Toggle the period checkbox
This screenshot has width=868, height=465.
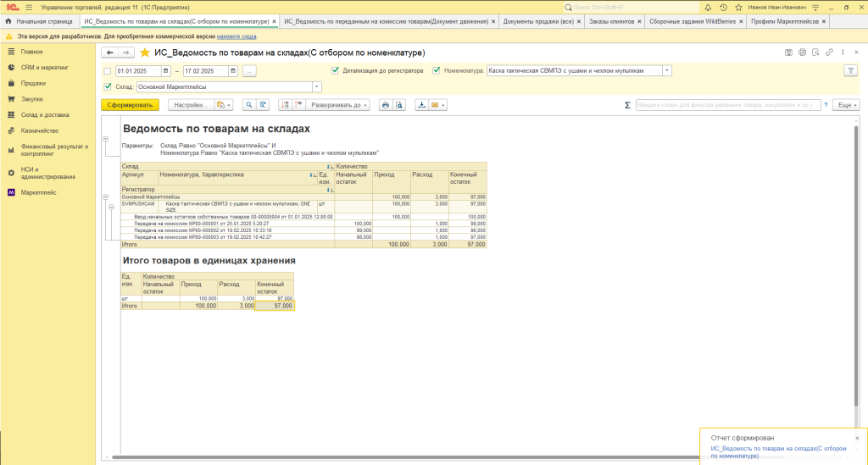click(108, 71)
